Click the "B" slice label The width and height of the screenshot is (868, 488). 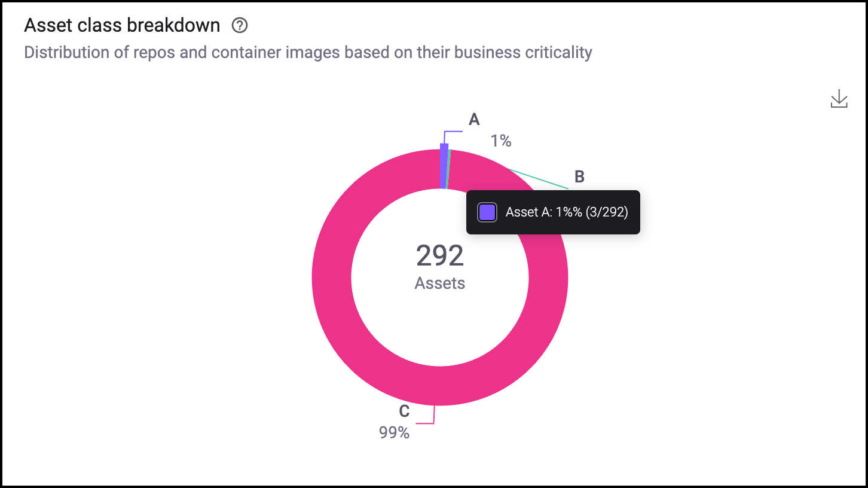579,176
